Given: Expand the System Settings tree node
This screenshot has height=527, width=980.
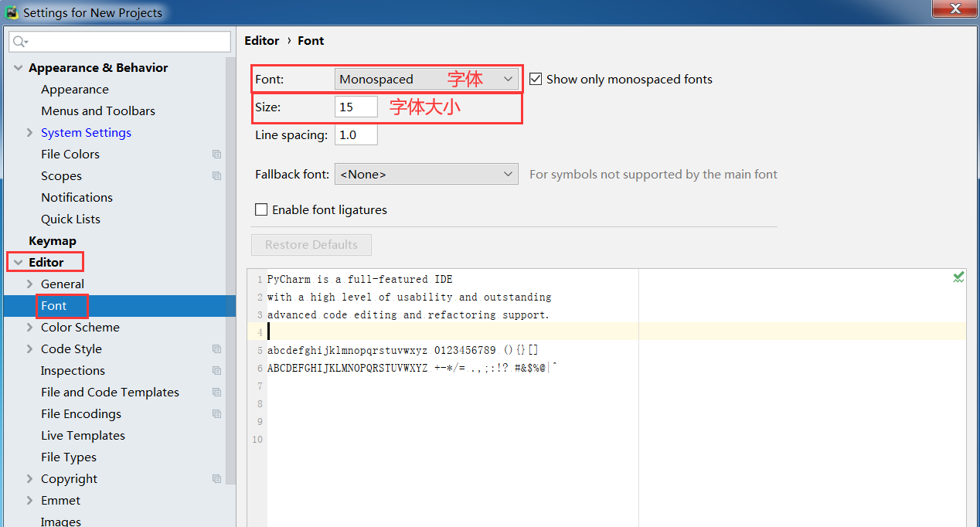Looking at the screenshot, I should click(29, 132).
